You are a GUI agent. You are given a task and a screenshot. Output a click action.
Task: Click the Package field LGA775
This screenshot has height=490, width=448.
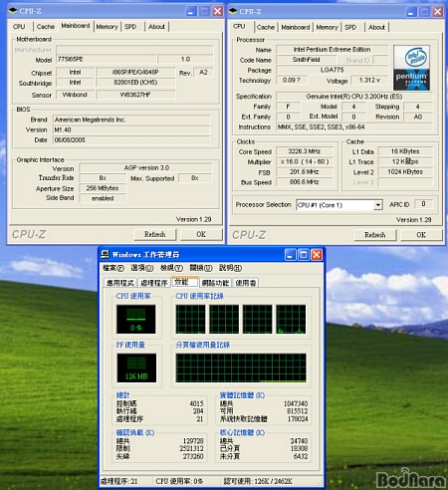click(x=333, y=70)
